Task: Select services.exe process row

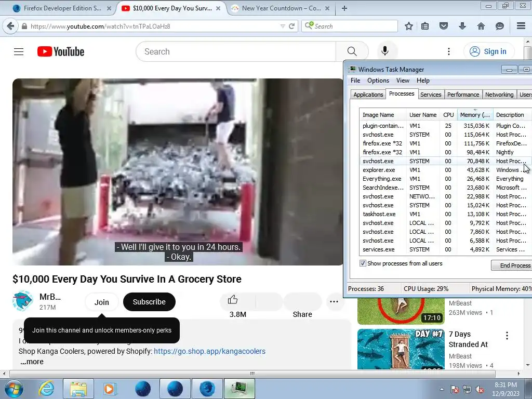Action: point(445,249)
